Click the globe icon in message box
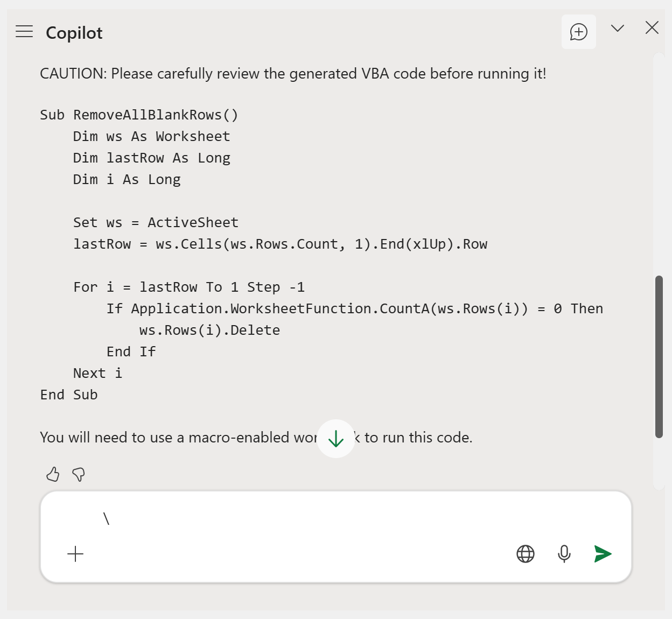This screenshot has width=672, height=619. [526, 554]
